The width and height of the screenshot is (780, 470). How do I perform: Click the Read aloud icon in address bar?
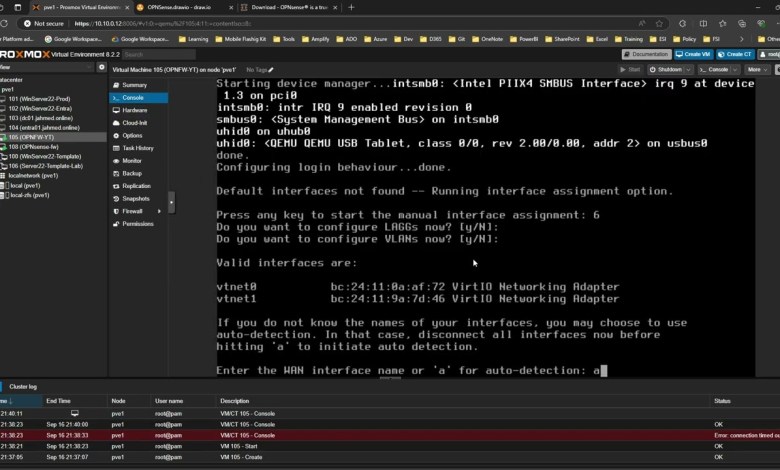642,23
